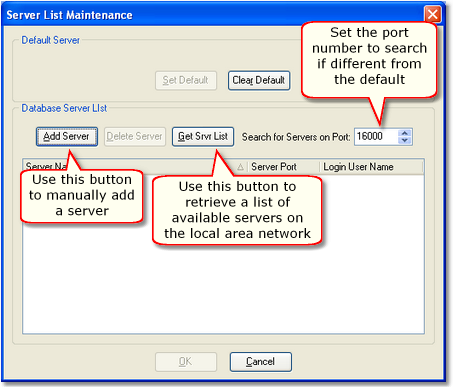Click the Add Server button
The image size is (453, 389).
coord(67,137)
